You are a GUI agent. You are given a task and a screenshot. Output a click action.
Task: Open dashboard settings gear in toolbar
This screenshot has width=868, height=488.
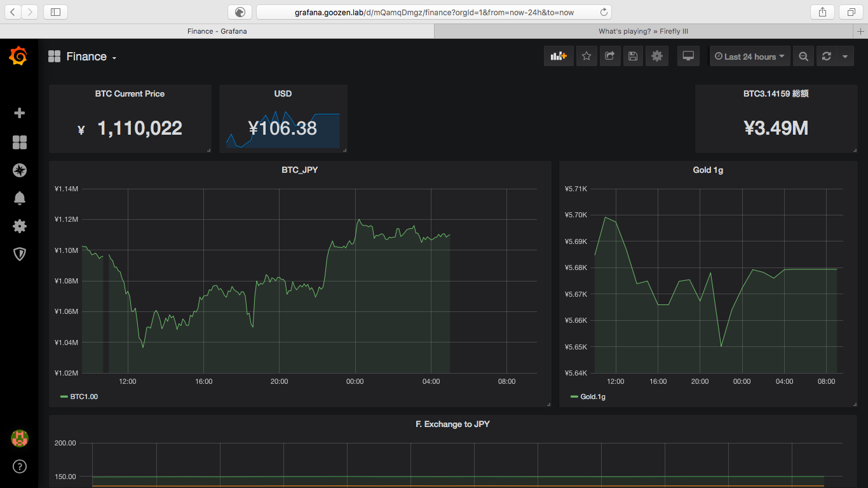click(x=657, y=56)
